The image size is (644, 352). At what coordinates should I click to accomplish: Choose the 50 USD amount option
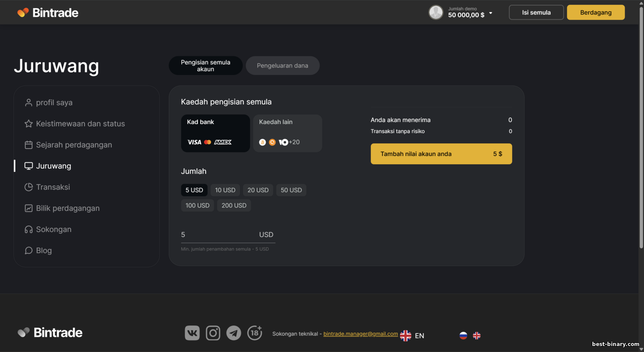coord(291,190)
